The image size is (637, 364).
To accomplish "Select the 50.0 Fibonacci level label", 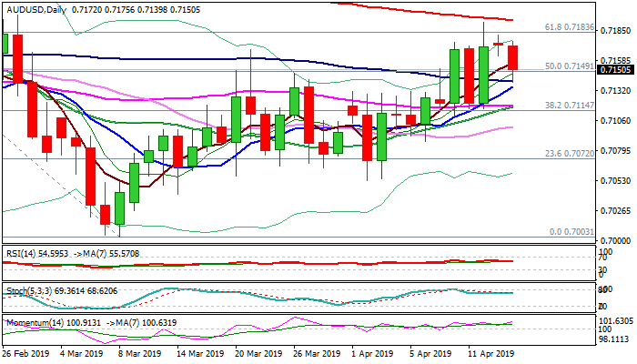I will pyautogui.click(x=569, y=66).
